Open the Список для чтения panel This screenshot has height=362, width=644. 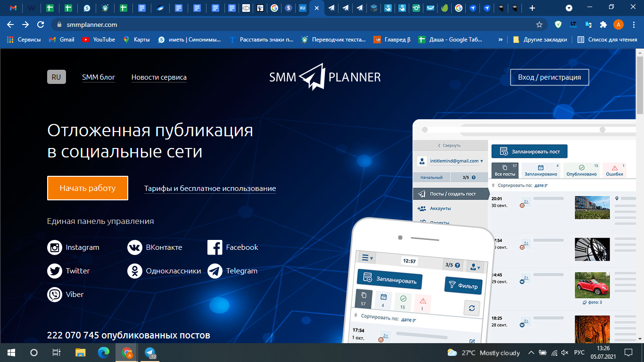(x=607, y=40)
